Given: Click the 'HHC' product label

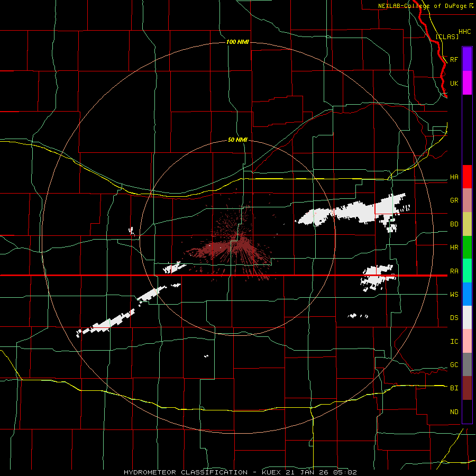Looking at the screenshot, I should [464, 32].
